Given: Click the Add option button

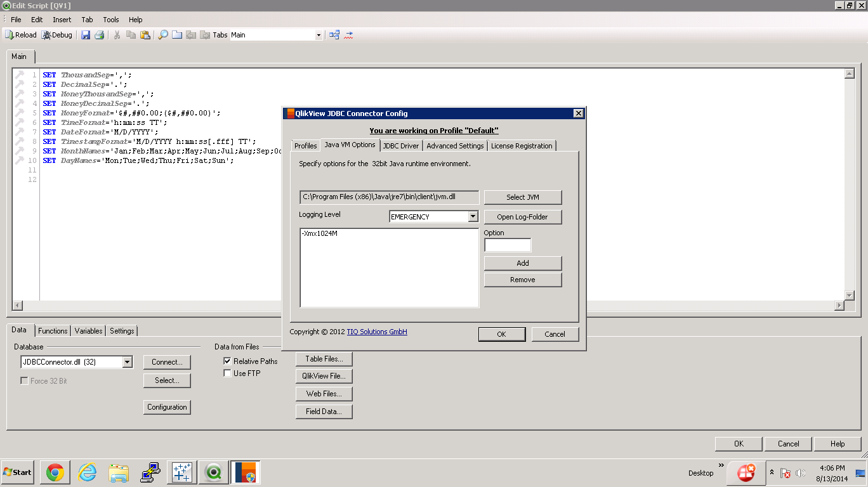Looking at the screenshot, I should (523, 263).
